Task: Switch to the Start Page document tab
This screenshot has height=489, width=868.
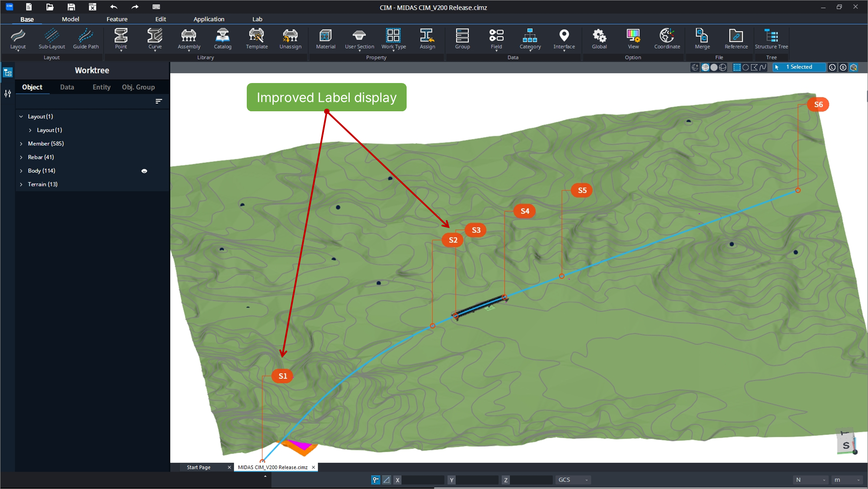Action: (199, 467)
